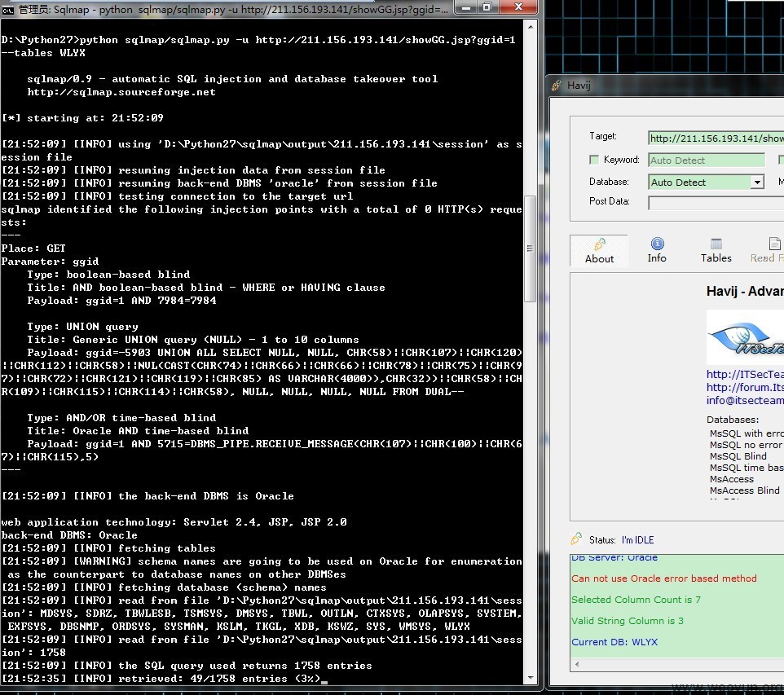Click the Target URL field in Havij

point(716,138)
